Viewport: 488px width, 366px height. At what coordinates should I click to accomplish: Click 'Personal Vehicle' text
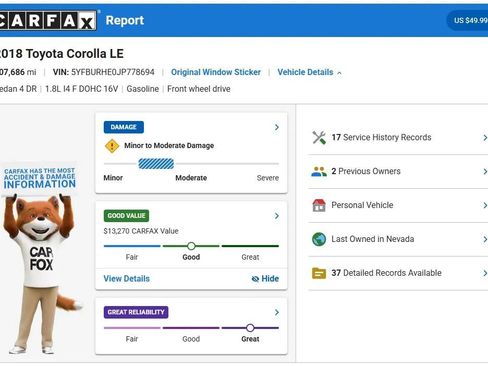362,205
